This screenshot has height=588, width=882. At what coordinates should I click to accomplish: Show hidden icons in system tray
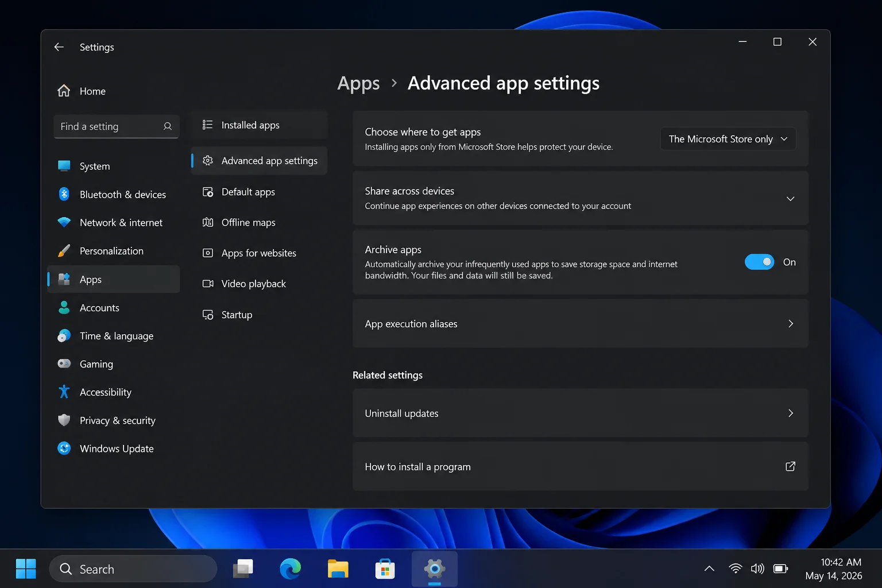[709, 568]
